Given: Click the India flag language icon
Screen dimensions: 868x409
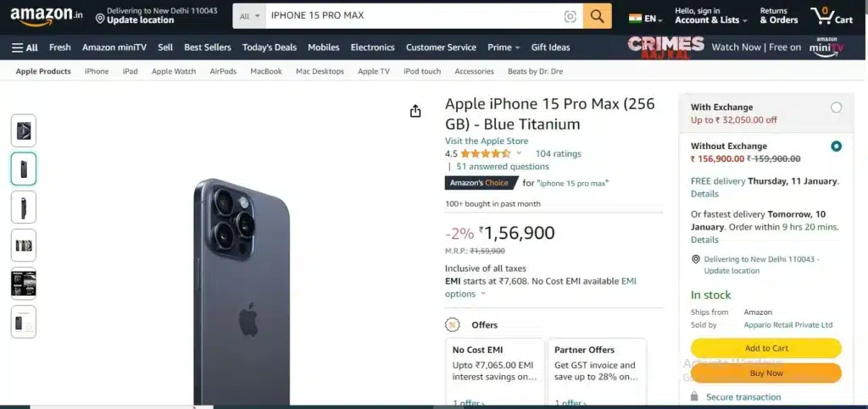Looking at the screenshot, I should [x=635, y=19].
